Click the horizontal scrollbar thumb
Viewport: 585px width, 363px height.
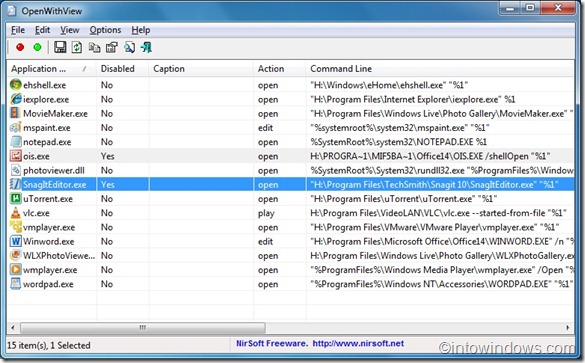(x=143, y=328)
